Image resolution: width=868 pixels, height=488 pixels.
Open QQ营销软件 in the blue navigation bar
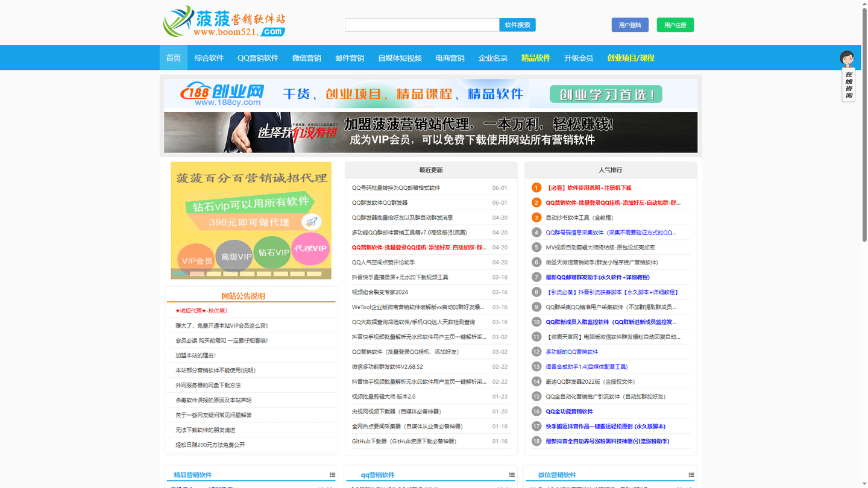[258, 58]
